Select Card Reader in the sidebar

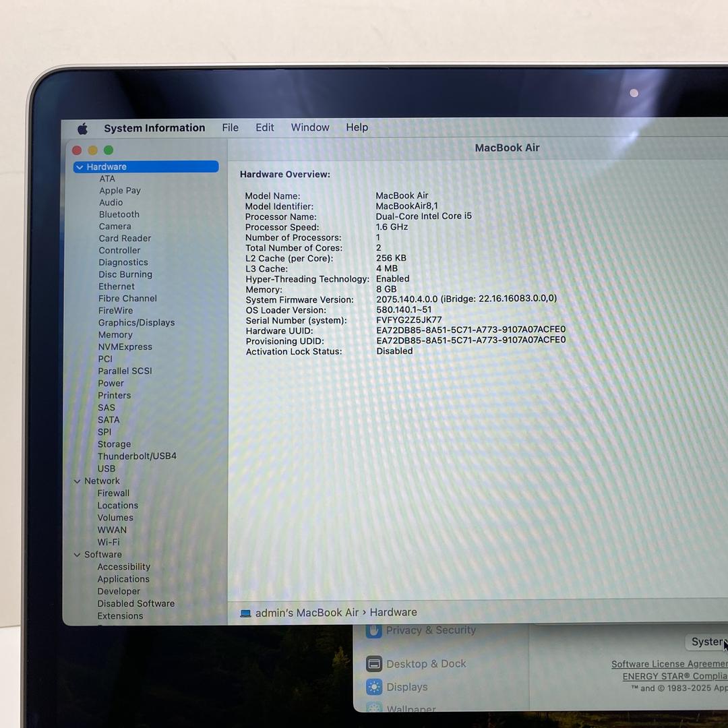[x=125, y=239]
